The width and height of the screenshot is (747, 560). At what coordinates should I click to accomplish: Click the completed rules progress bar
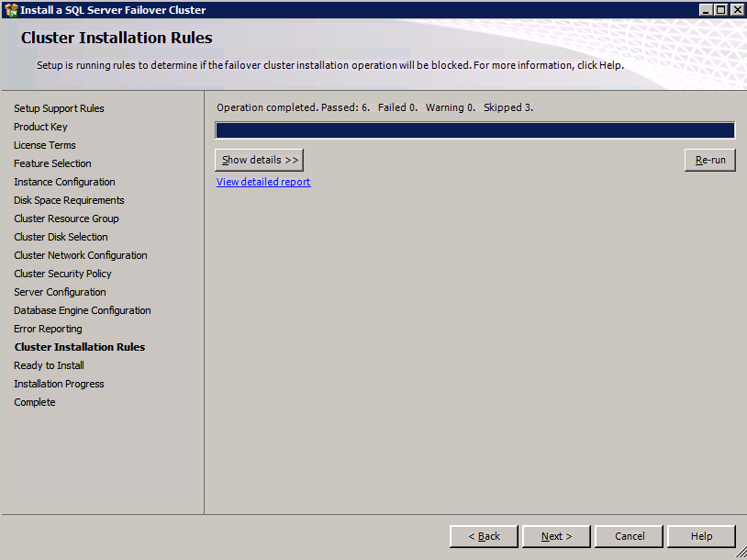pos(475,130)
